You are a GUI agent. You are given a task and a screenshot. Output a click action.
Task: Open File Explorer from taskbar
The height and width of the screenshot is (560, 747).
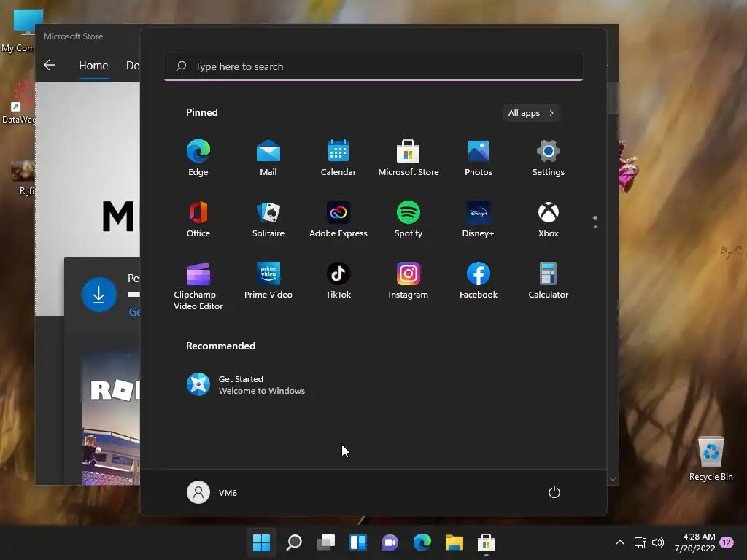click(454, 542)
